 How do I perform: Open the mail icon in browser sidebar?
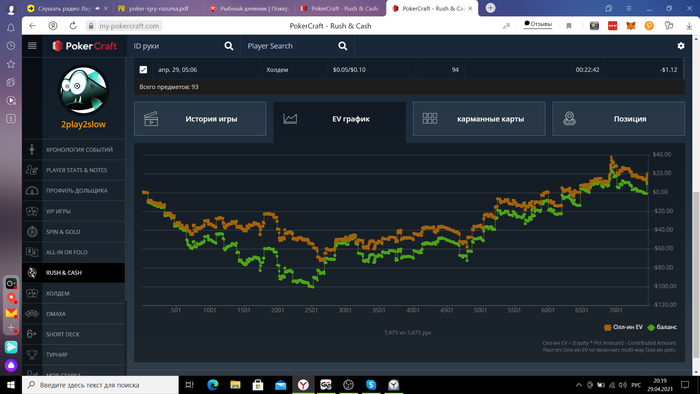pos(11,313)
